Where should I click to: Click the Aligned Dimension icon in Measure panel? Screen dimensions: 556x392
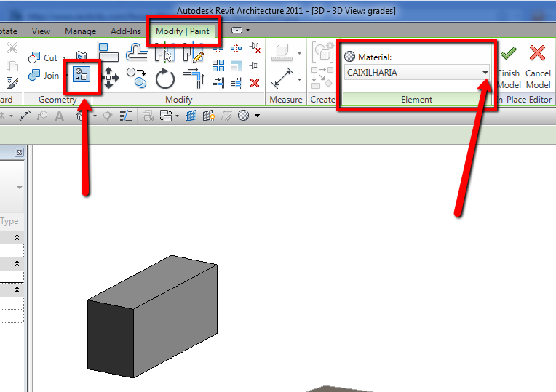tap(282, 78)
